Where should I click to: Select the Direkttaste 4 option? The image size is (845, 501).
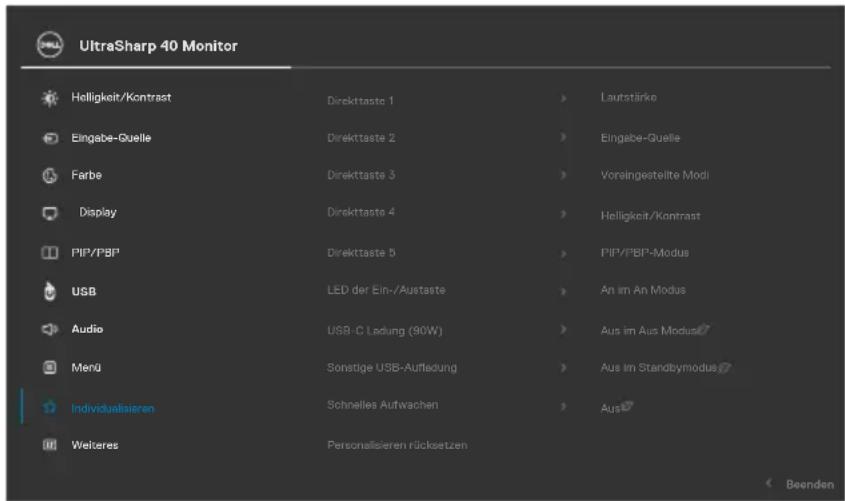click(361, 212)
